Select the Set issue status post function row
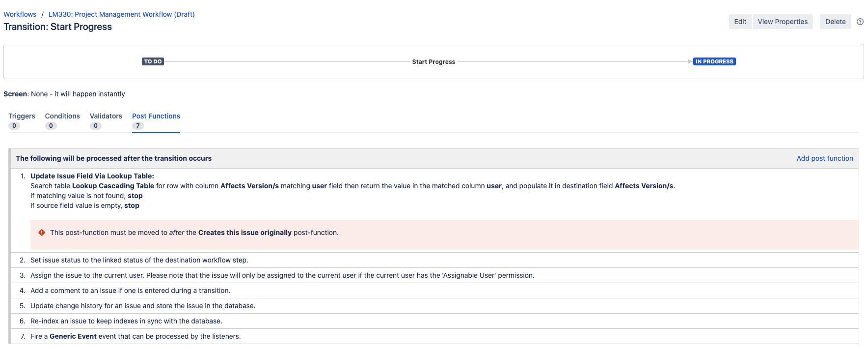Viewport: 868px width, 349px height. 139,260
